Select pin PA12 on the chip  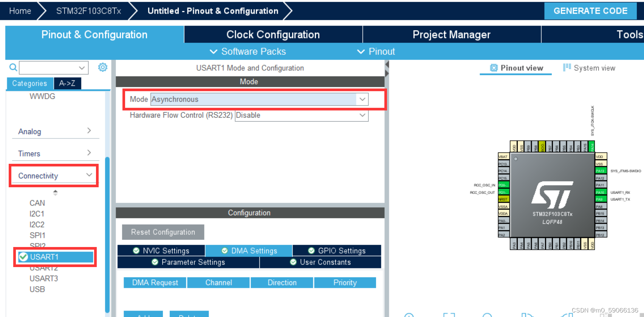coord(601,178)
